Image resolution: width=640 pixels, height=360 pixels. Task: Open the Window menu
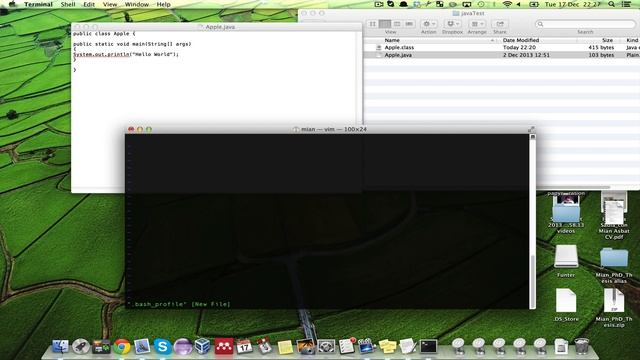[137, 4]
